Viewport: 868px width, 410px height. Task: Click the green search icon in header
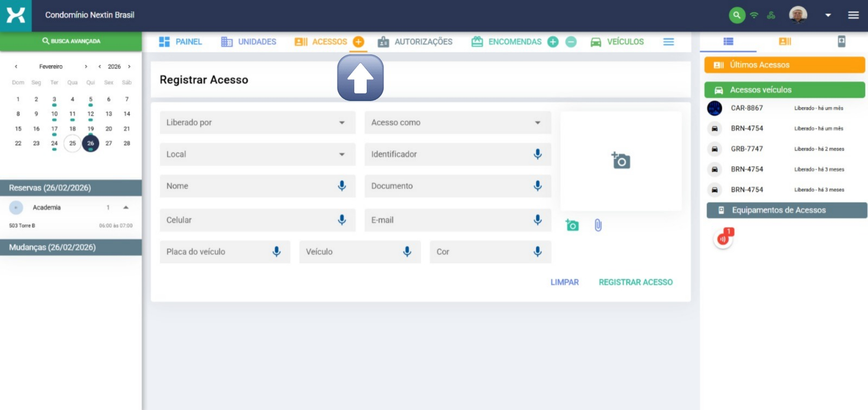pos(736,15)
